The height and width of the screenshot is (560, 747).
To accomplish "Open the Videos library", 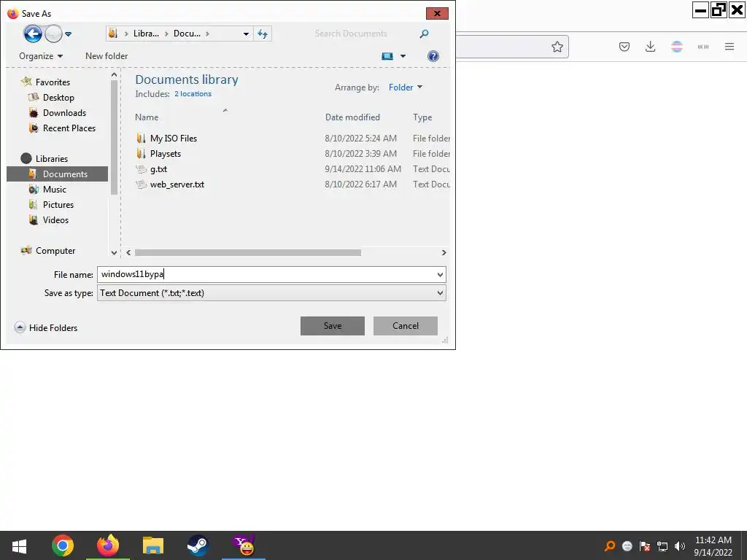I will point(55,220).
